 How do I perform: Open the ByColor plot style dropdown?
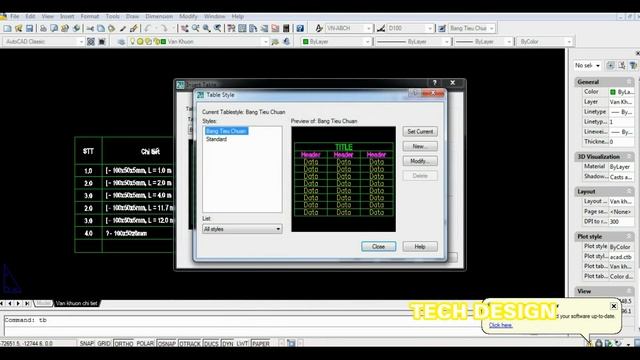[x=569, y=42]
